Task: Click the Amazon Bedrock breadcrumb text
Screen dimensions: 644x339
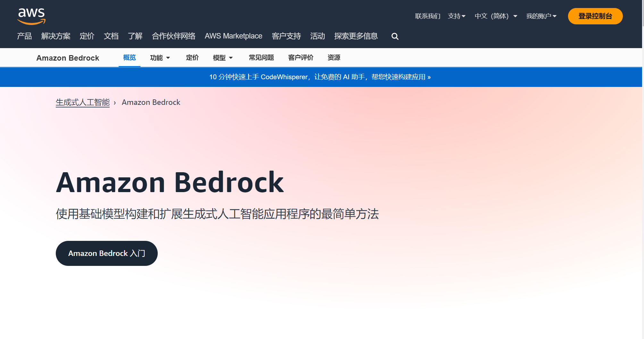Action: pyautogui.click(x=151, y=102)
